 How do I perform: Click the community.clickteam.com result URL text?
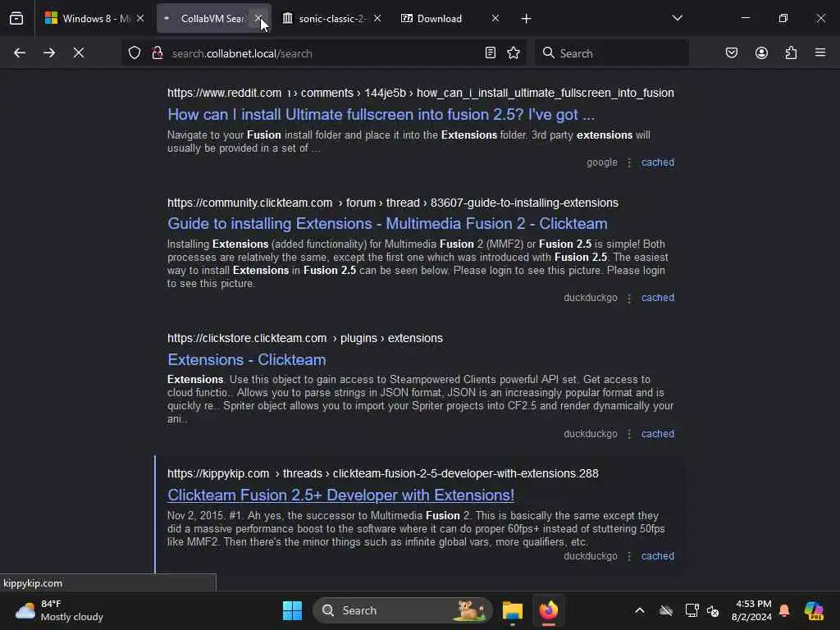(x=392, y=203)
